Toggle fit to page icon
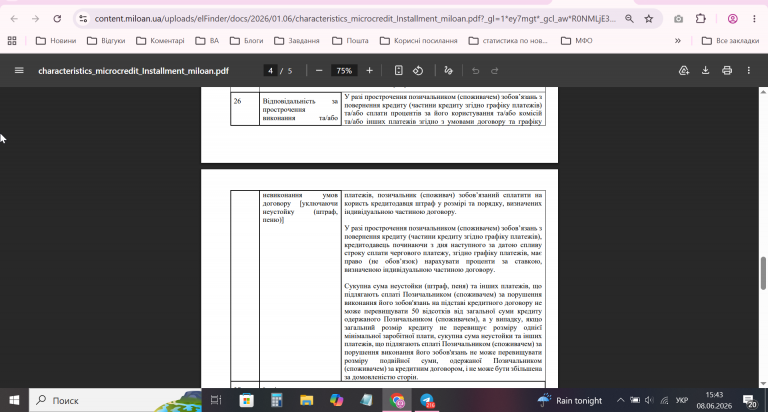The height and width of the screenshot is (412, 768). tap(399, 71)
